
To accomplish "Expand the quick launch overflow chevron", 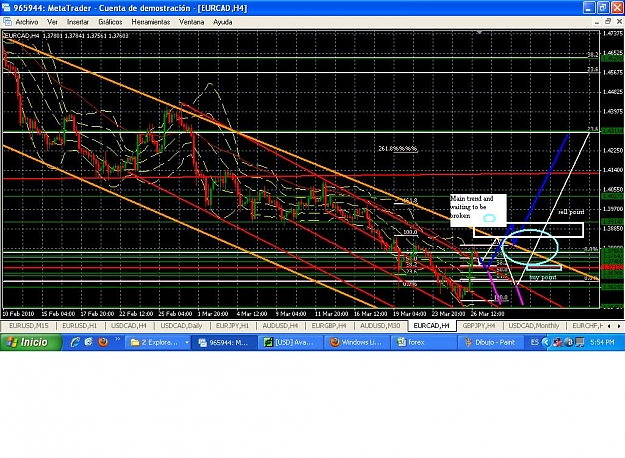I will [x=118, y=340].
